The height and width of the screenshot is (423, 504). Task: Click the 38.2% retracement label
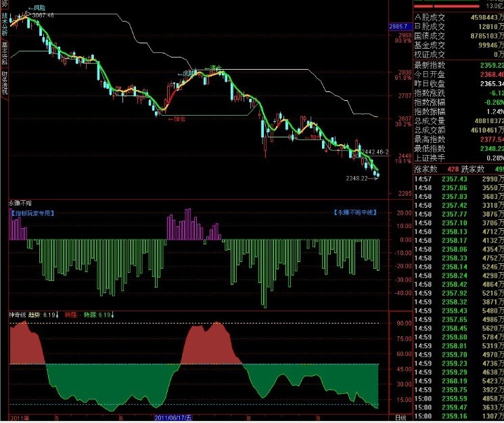coord(403,124)
